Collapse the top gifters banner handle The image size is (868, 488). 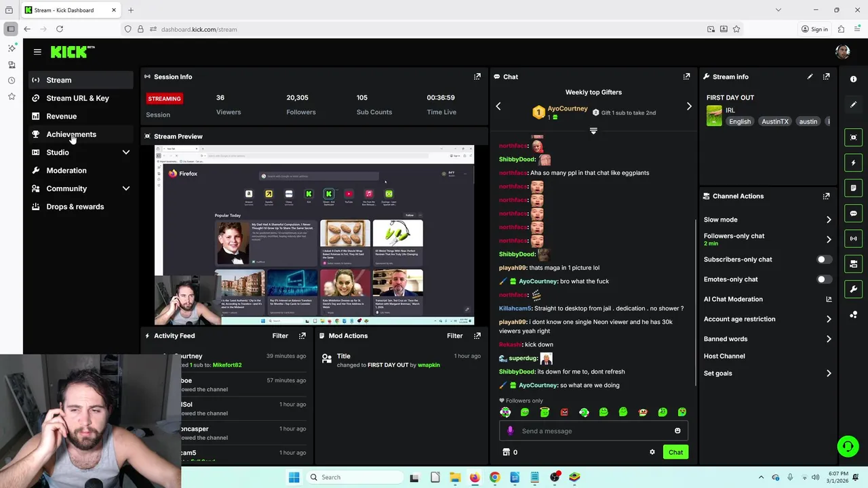point(593,131)
